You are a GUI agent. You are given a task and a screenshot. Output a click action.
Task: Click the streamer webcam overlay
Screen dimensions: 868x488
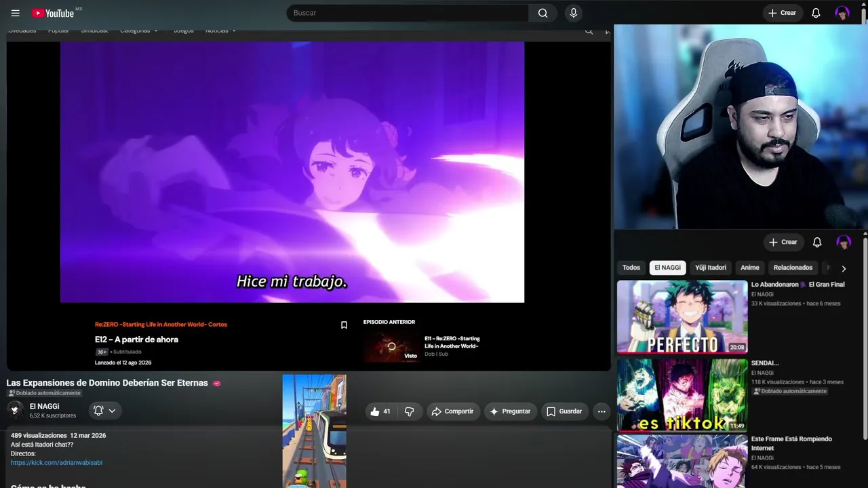click(741, 127)
